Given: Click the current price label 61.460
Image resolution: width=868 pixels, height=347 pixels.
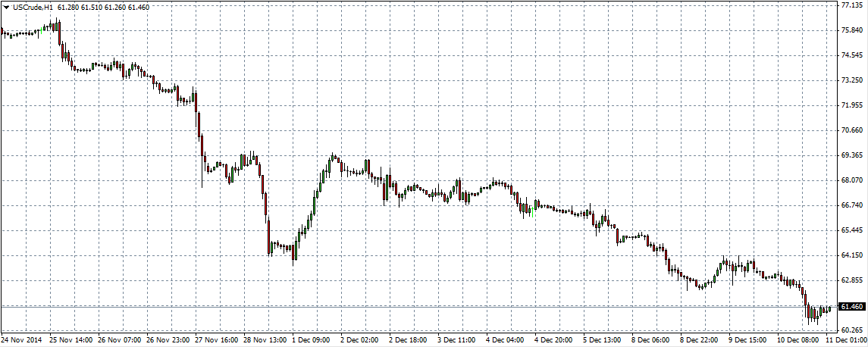Looking at the screenshot, I should pyautogui.click(x=851, y=307).
